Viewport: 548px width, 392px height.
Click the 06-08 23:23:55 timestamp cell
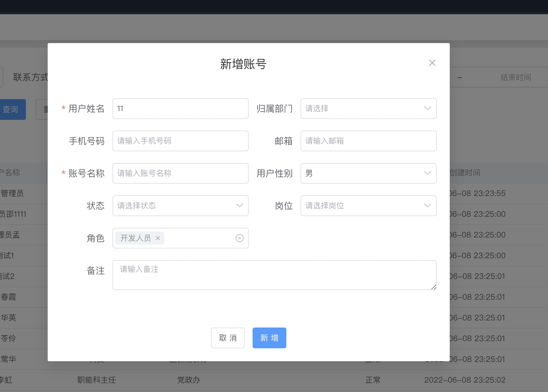478,193
